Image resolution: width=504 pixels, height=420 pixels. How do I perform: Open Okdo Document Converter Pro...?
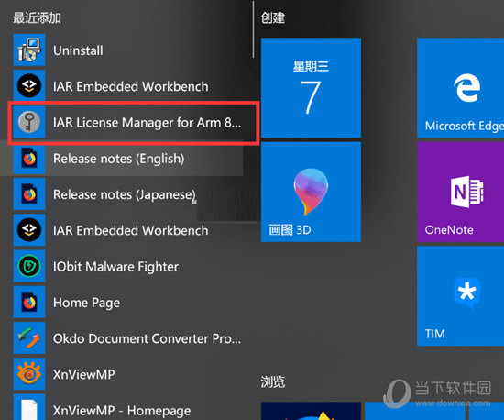(x=147, y=338)
